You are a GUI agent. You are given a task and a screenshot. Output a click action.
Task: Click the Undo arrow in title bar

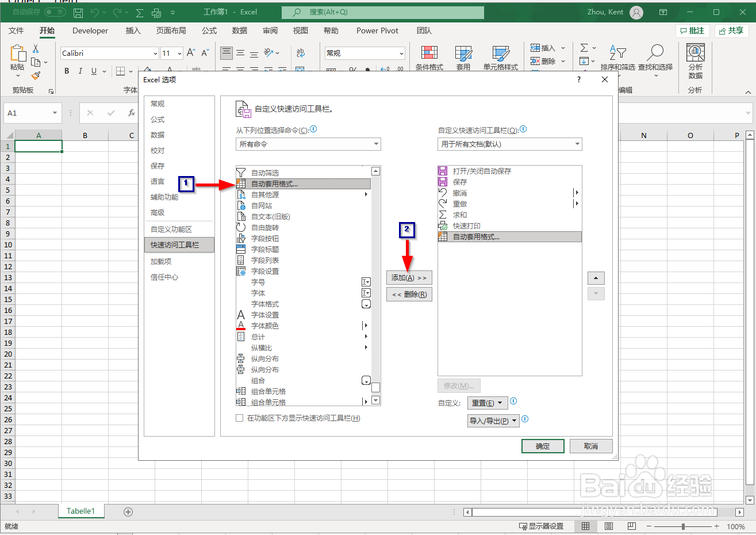(x=95, y=12)
